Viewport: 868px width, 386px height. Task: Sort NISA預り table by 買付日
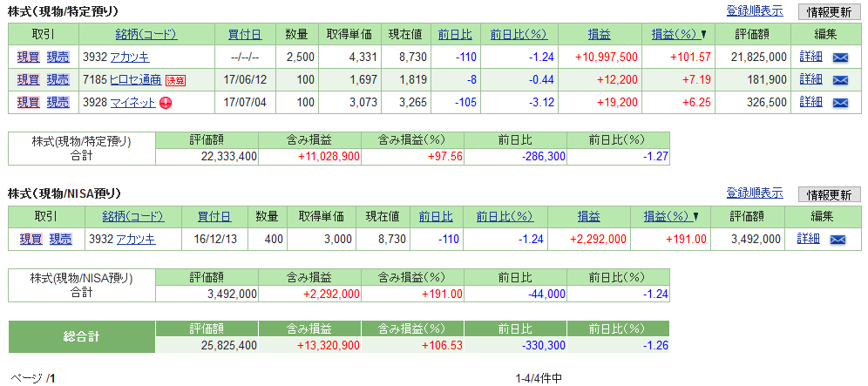(214, 217)
